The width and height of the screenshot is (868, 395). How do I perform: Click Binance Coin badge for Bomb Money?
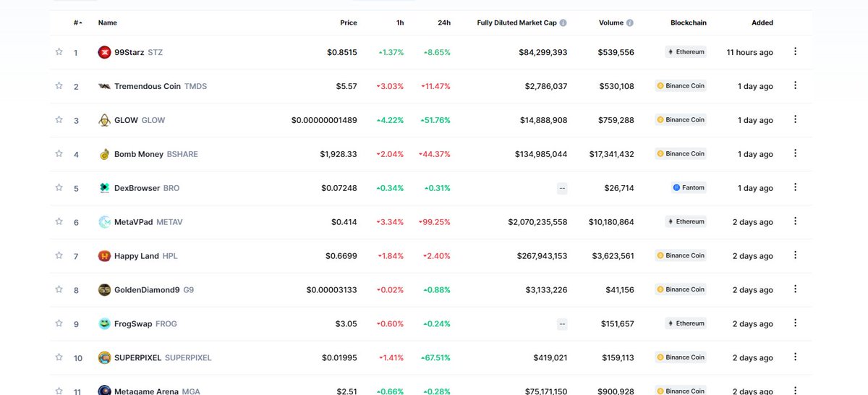[x=681, y=154]
